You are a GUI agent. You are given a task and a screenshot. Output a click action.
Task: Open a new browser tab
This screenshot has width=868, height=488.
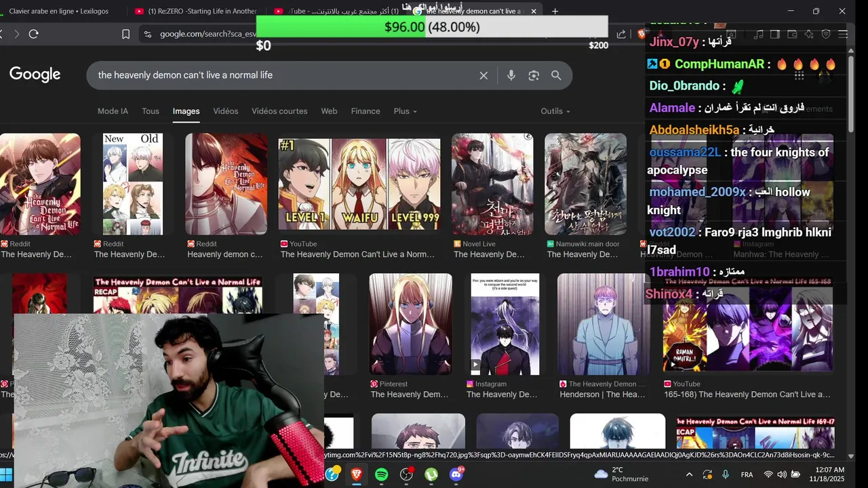555,11
